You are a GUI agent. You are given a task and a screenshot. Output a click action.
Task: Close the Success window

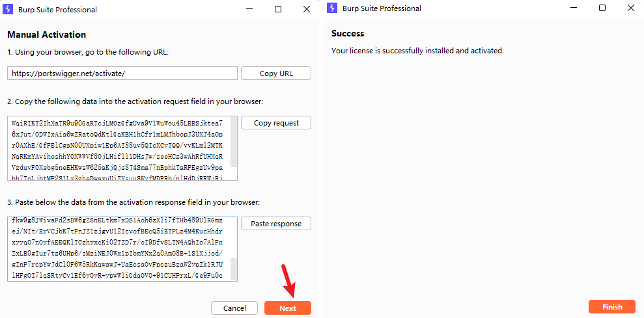pyautogui.click(x=631, y=8)
